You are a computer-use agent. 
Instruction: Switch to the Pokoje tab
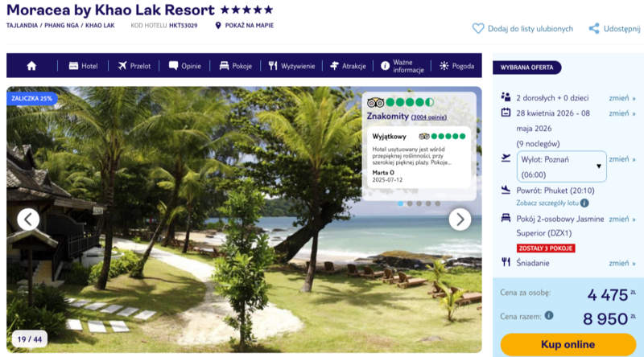236,66
